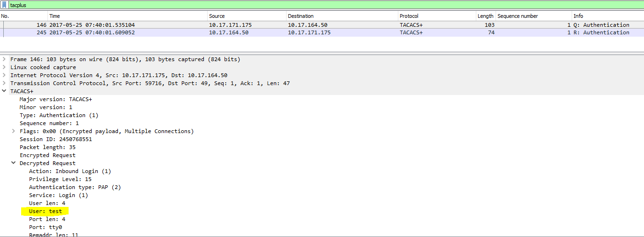Select the Port len: 4 line
The width and height of the screenshot is (644, 237).
pyautogui.click(x=47, y=219)
